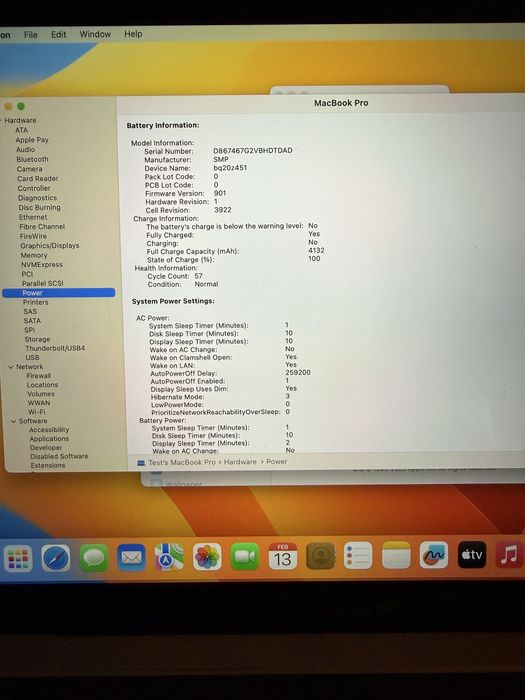
Task: Open Messages app in Dock
Action: tap(94, 558)
